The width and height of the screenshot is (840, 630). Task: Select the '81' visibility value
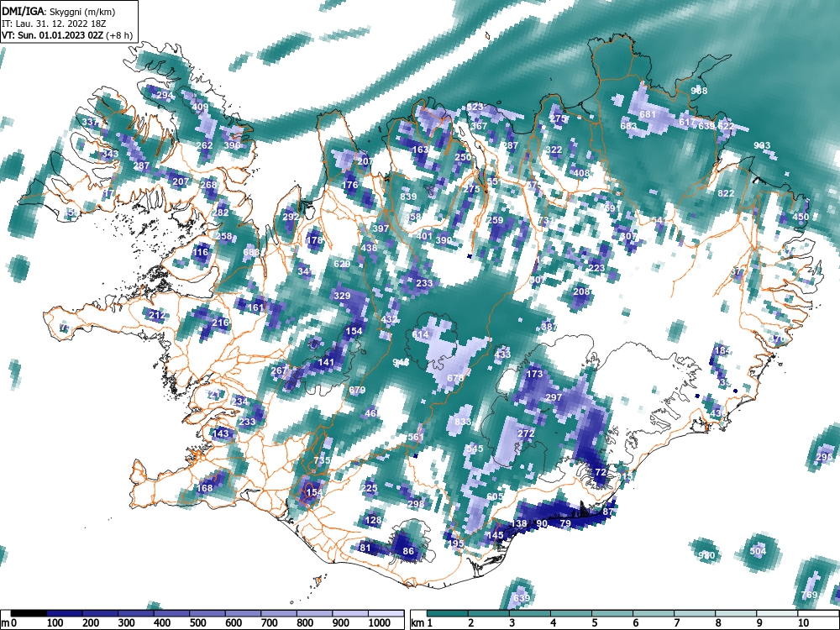point(365,548)
